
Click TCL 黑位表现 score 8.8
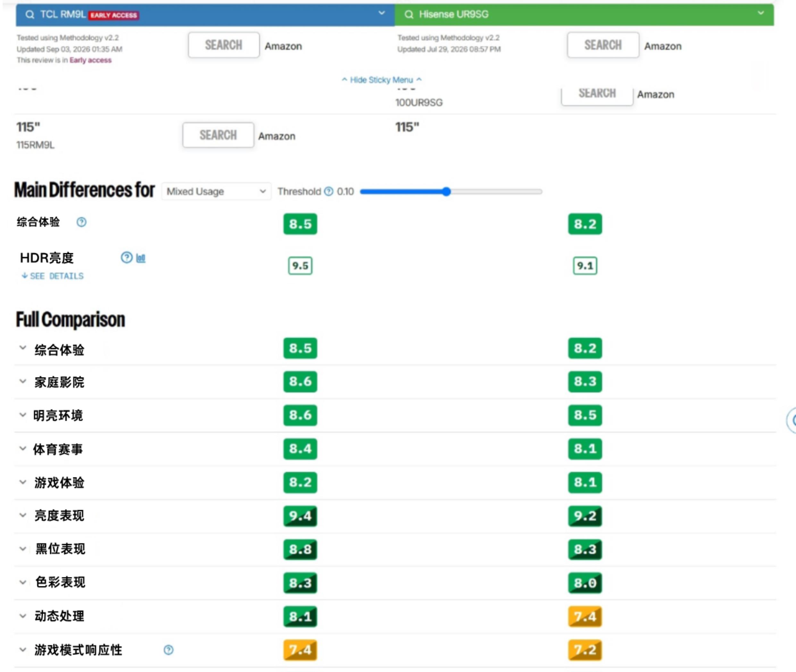click(x=300, y=549)
